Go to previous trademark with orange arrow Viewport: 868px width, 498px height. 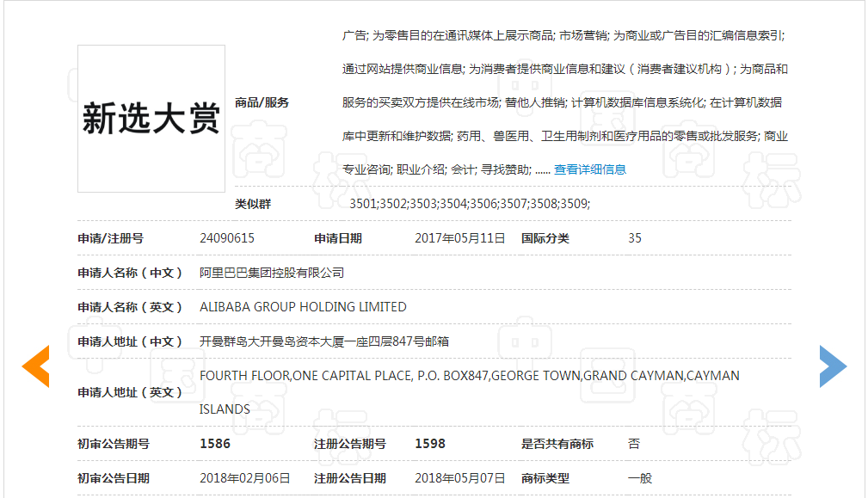[x=36, y=366]
